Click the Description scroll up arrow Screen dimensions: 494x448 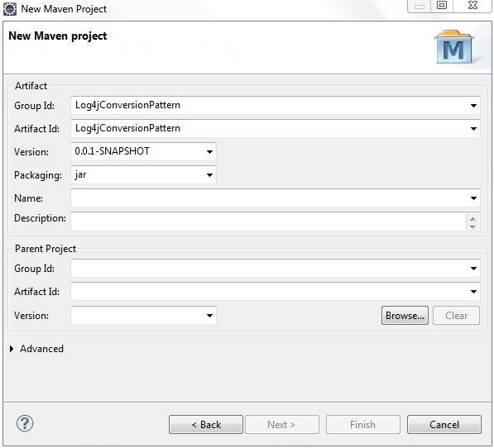[472, 218]
